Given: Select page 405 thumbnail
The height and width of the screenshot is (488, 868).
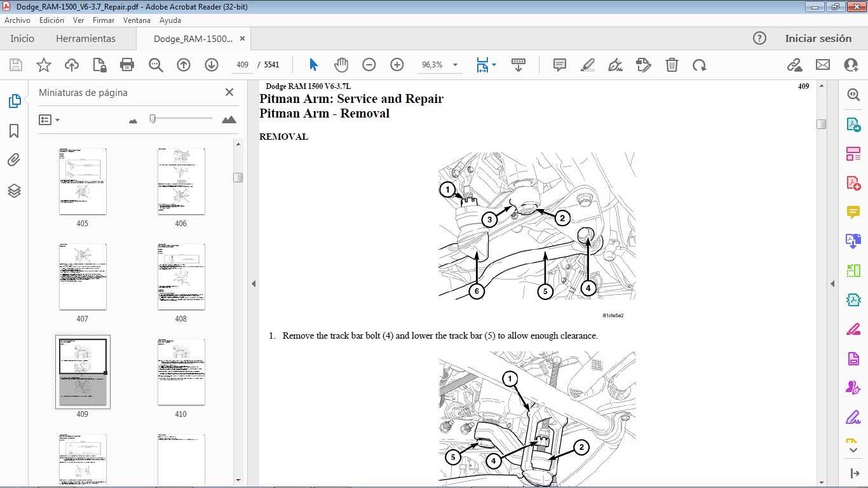Looking at the screenshot, I should [x=83, y=182].
